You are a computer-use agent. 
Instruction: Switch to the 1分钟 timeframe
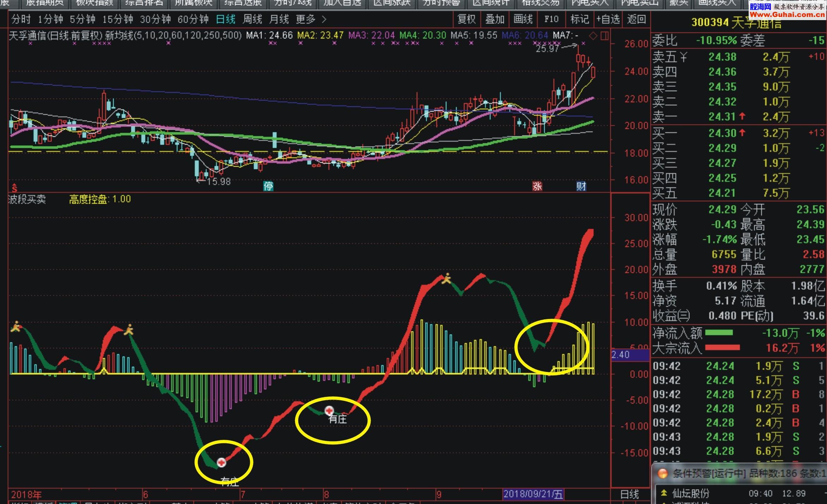click(50, 19)
